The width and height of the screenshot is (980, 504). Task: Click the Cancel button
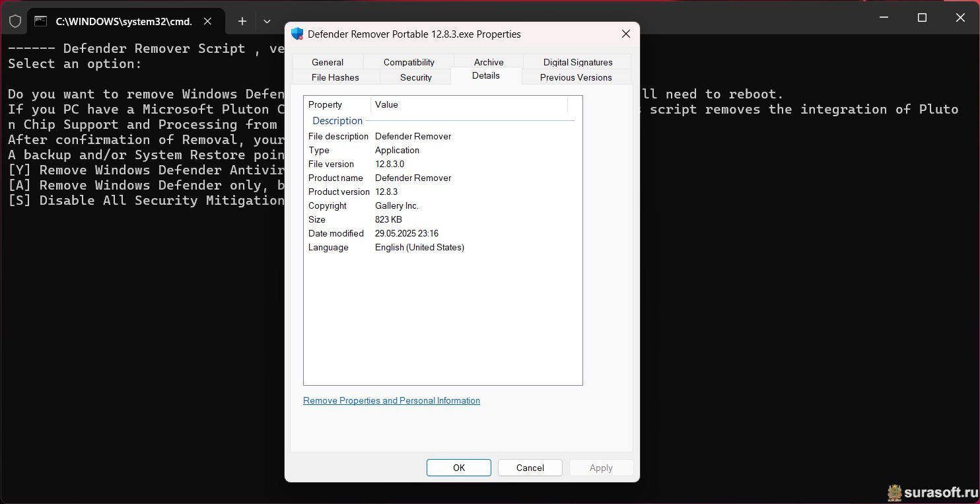pyautogui.click(x=530, y=468)
